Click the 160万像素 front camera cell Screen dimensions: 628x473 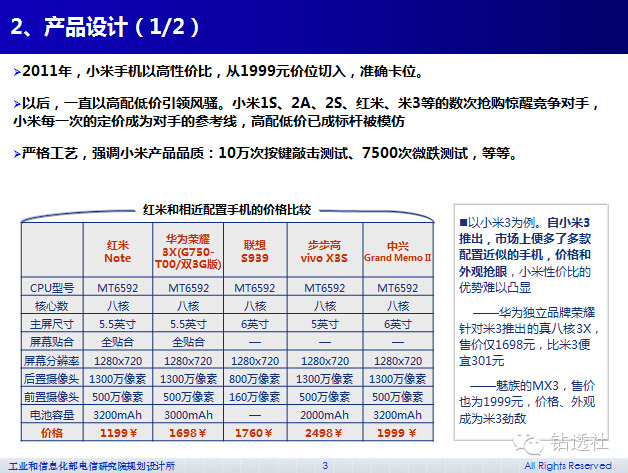coord(255,397)
